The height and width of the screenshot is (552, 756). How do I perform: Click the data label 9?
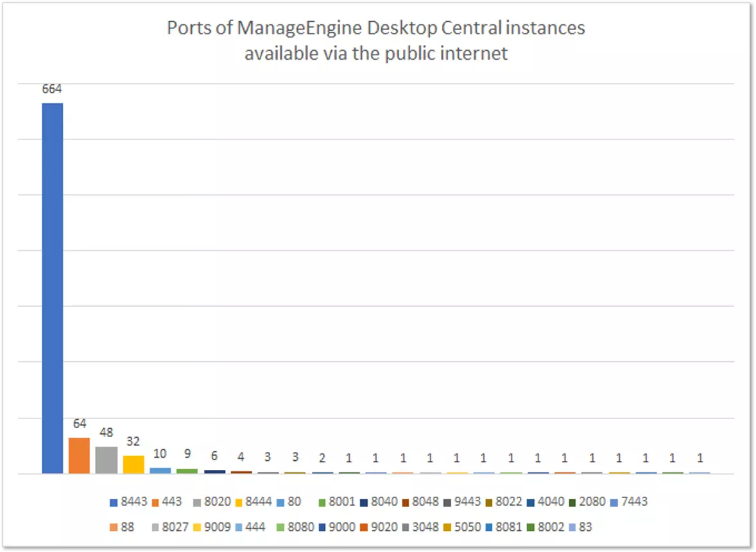pos(187,454)
